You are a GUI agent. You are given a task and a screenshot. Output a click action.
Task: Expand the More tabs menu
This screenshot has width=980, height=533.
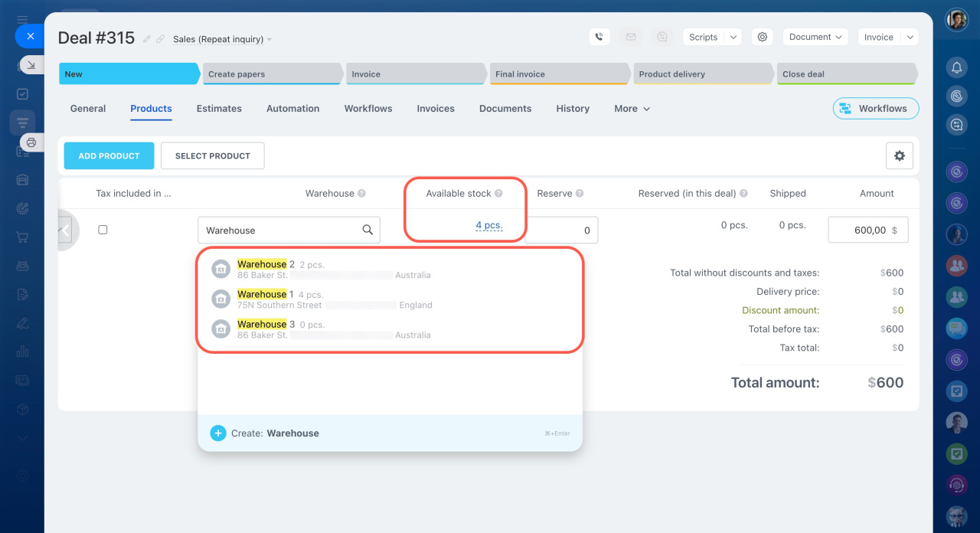point(632,109)
